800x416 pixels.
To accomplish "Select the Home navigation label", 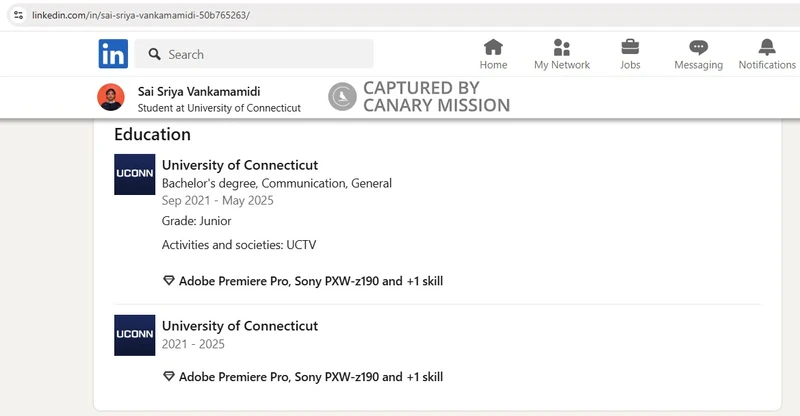I will pyautogui.click(x=493, y=65).
